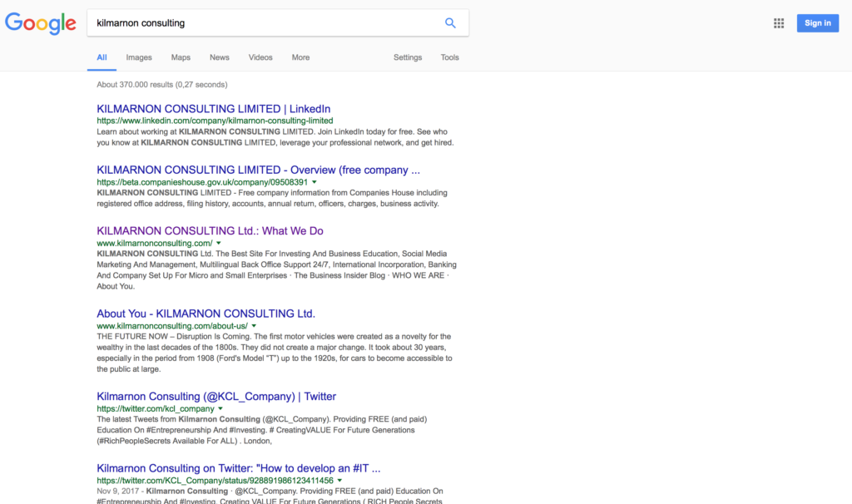Open the More search menu
Image resolution: width=852 pixels, height=504 pixels.
(x=300, y=57)
